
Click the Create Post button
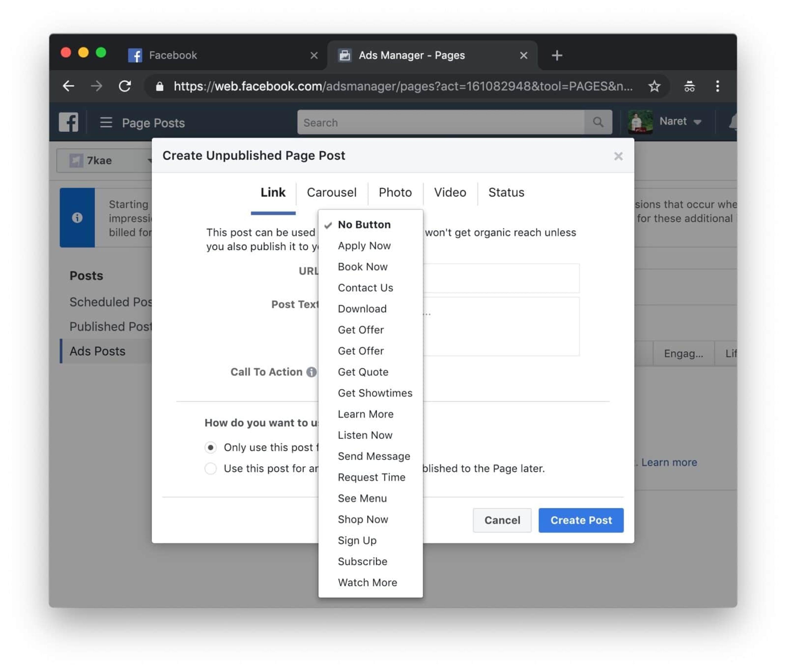(x=581, y=520)
